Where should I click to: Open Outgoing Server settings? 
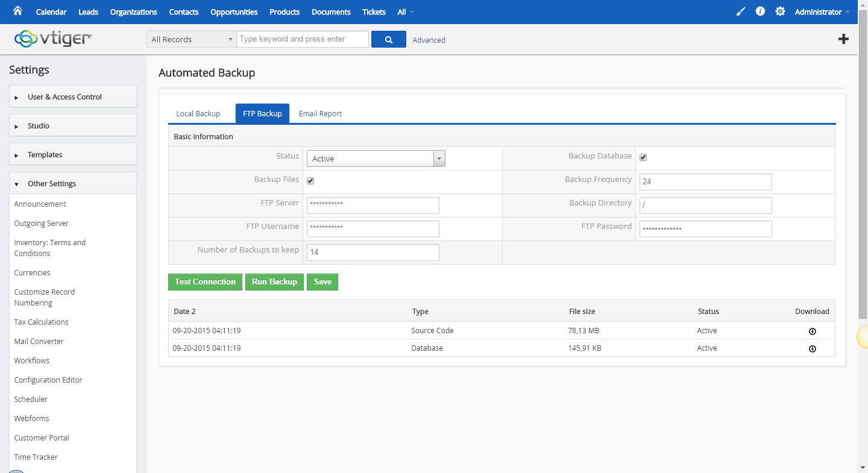click(42, 224)
